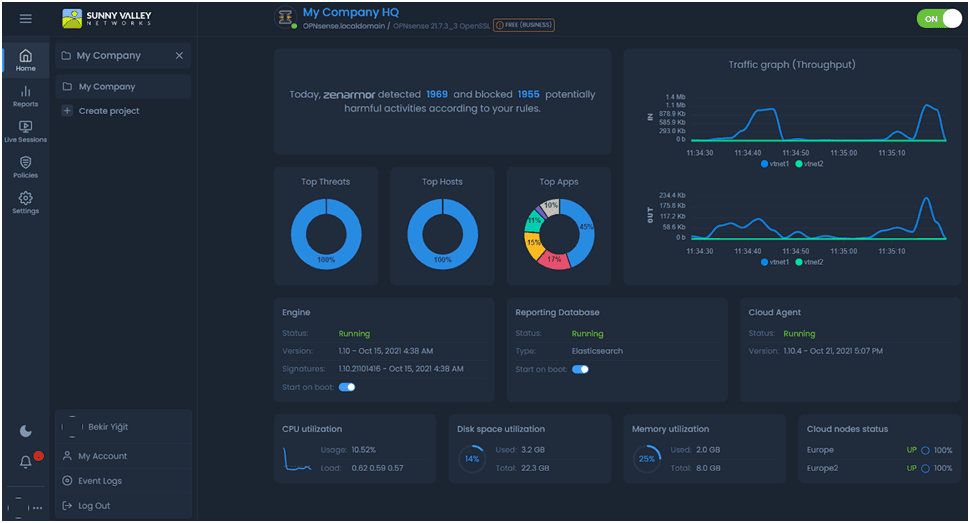Open Bekir Yiğit user profile
970x523 pixels.
point(123,427)
